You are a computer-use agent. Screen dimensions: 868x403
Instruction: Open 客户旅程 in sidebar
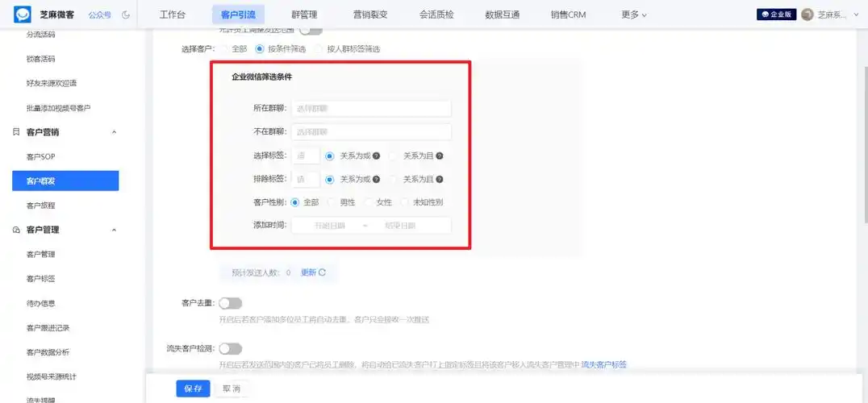(x=41, y=206)
